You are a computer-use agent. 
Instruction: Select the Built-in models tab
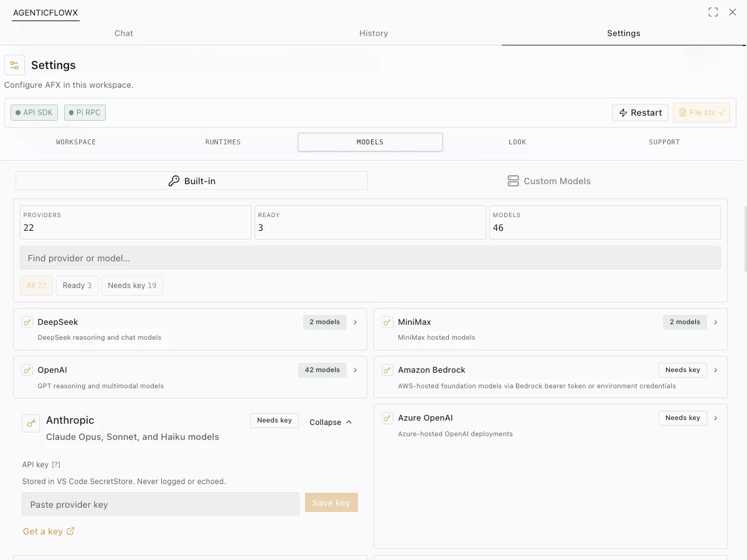click(x=192, y=181)
